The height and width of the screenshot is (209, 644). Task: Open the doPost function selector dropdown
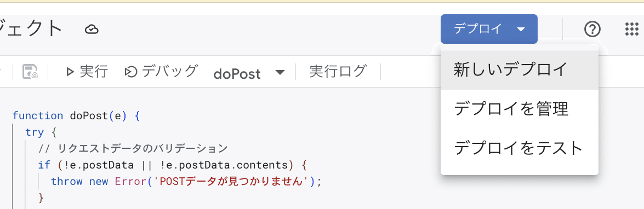tap(249, 73)
